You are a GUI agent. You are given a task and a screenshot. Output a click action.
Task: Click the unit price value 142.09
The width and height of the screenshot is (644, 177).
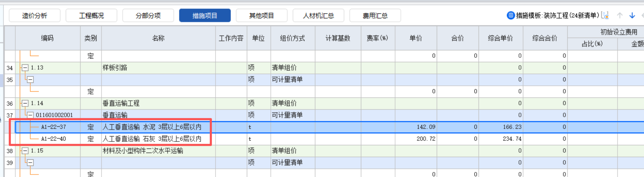click(426, 127)
